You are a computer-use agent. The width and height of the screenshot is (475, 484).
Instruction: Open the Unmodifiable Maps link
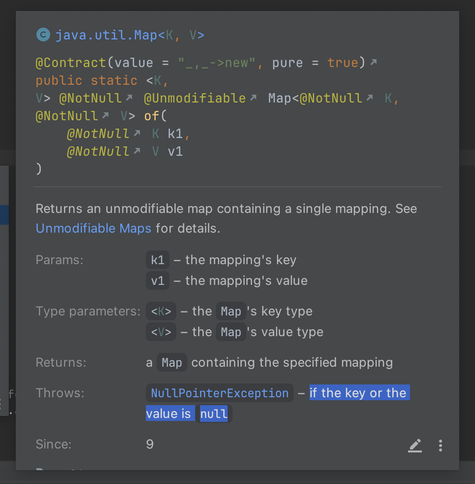coord(93,228)
